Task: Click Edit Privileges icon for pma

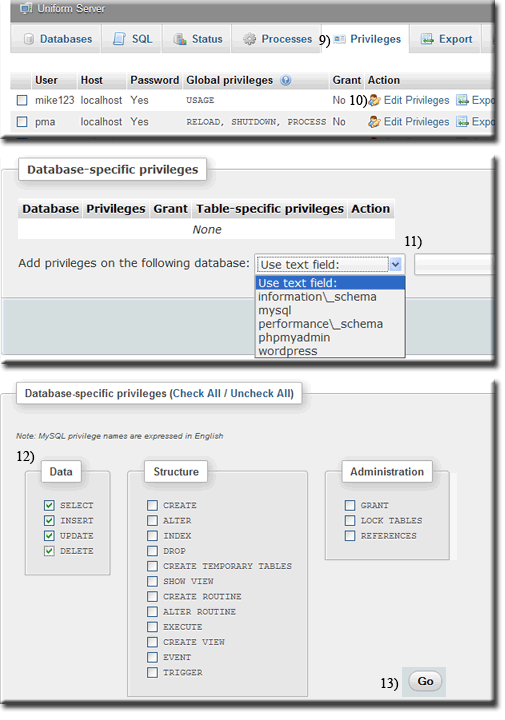Action: point(375,122)
